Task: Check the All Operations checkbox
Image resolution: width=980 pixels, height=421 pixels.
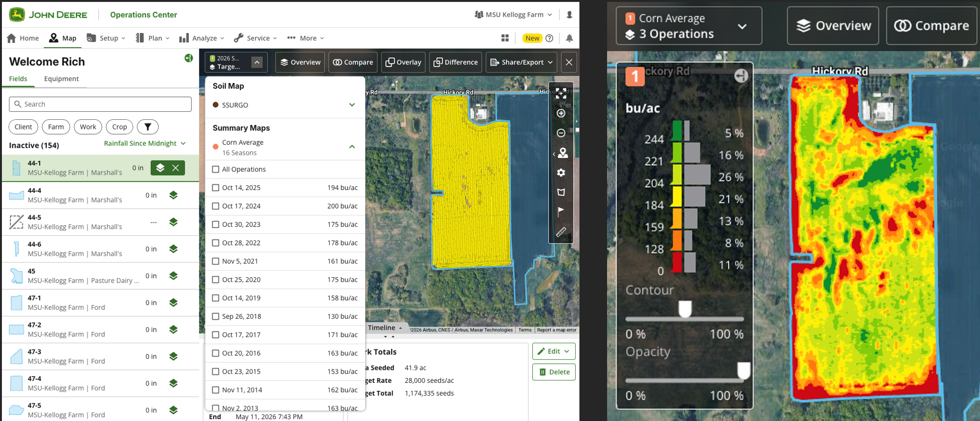Action: pos(216,169)
